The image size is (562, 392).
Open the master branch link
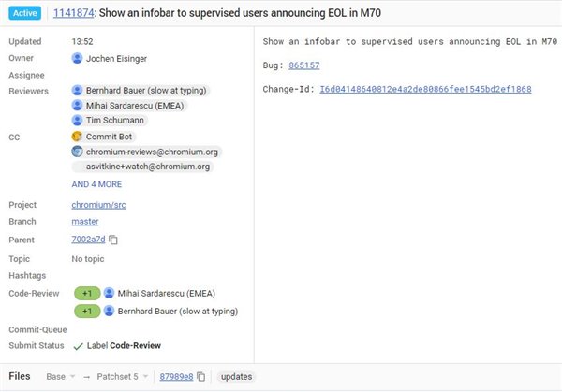click(x=85, y=221)
